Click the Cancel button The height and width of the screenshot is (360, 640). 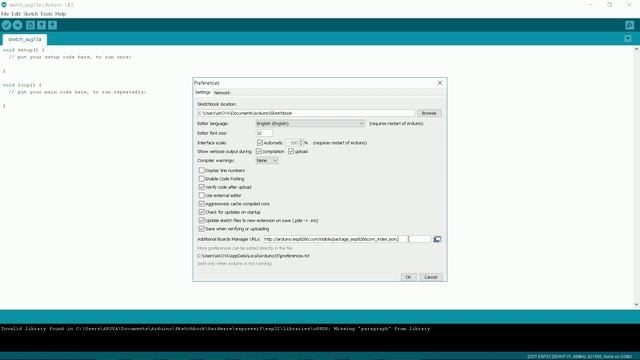pyautogui.click(x=431, y=277)
